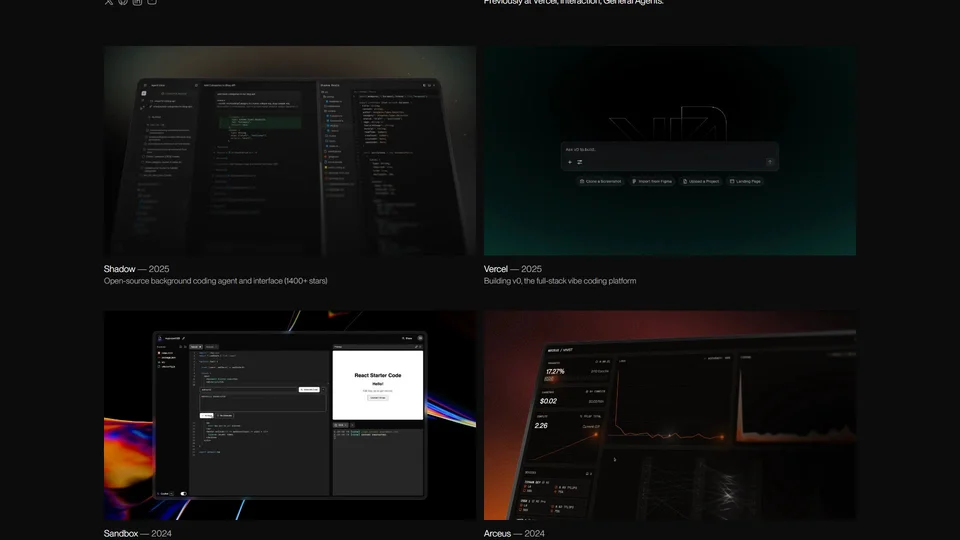Click the settings sliders icon in v0 prompt
This screenshot has height=540, width=960.
coord(579,162)
